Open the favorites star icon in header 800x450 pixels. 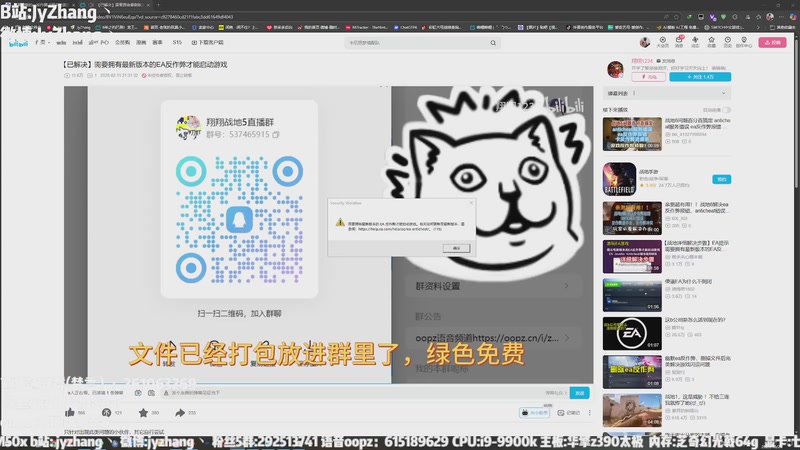[711, 42]
